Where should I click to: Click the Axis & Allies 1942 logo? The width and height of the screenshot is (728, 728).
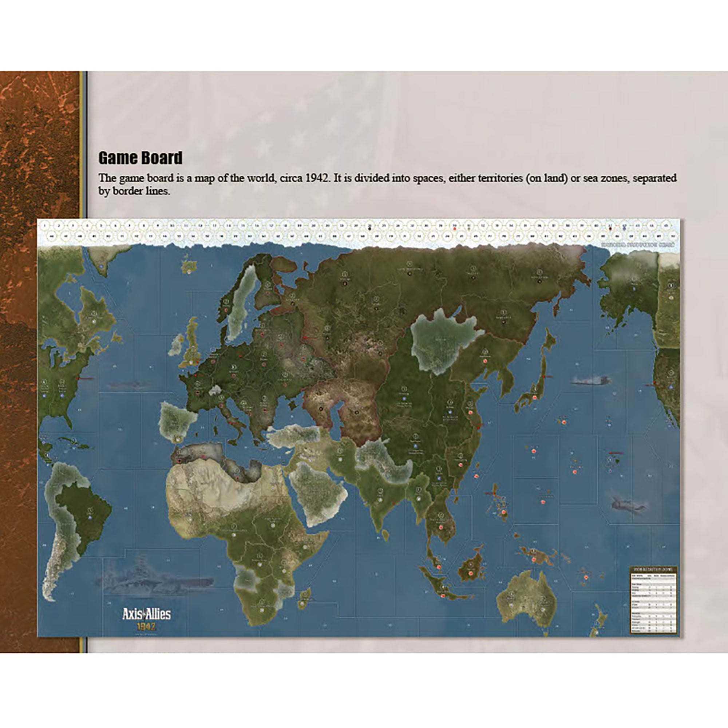(146, 618)
